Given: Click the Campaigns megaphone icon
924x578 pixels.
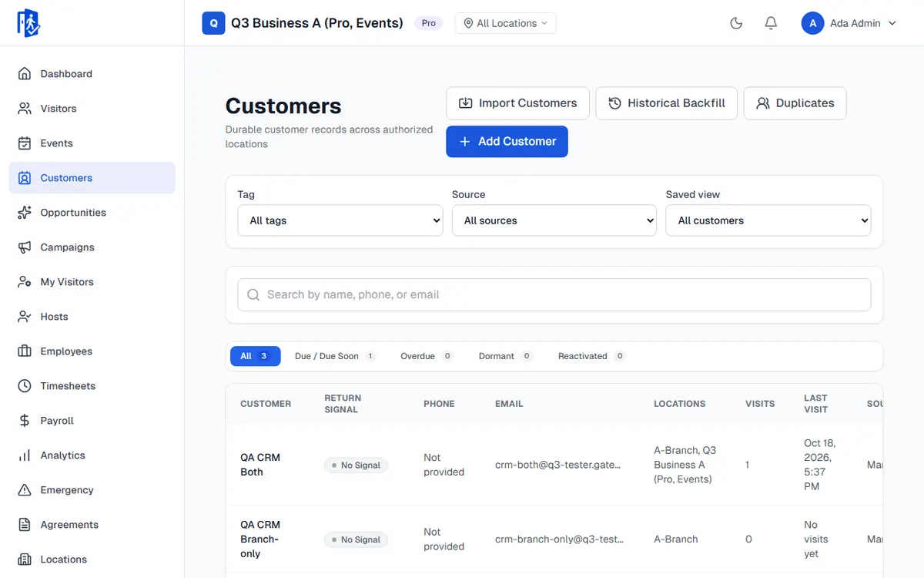Looking at the screenshot, I should pyautogui.click(x=25, y=247).
